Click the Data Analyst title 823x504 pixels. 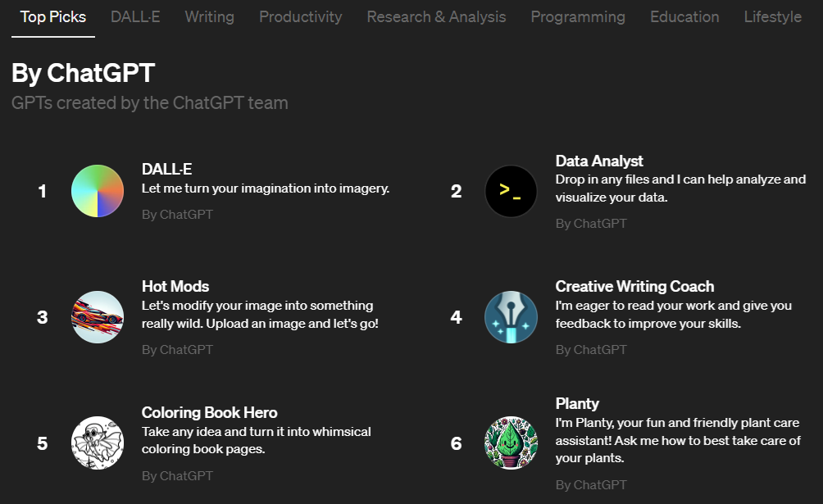click(599, 161)
